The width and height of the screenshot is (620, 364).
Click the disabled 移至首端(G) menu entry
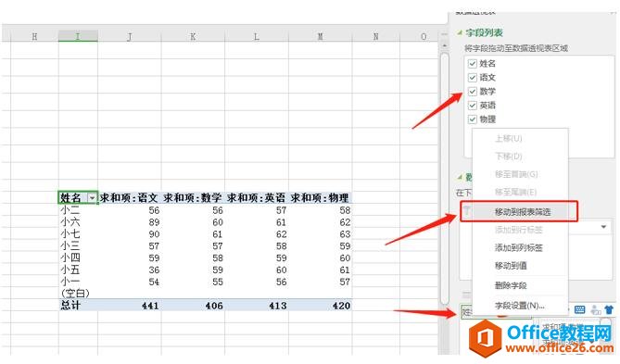point(516,174)
